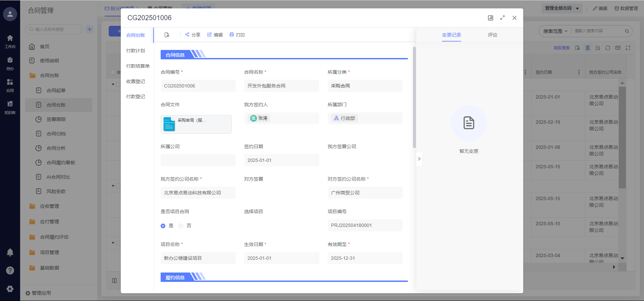Open the 采购合同 attached file thumbnail
This screenshot has width=644, height=301.
pyautogui.click(x=196, y=124)
